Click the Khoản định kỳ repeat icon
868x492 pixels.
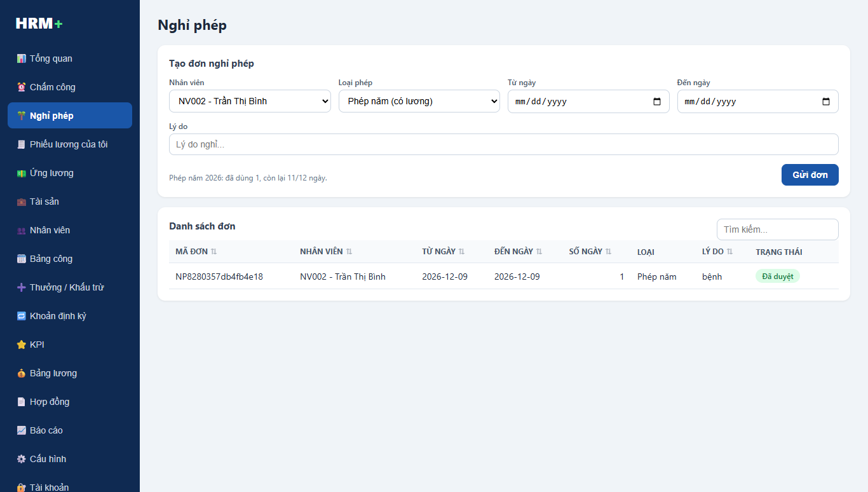(x=22, y=316)
